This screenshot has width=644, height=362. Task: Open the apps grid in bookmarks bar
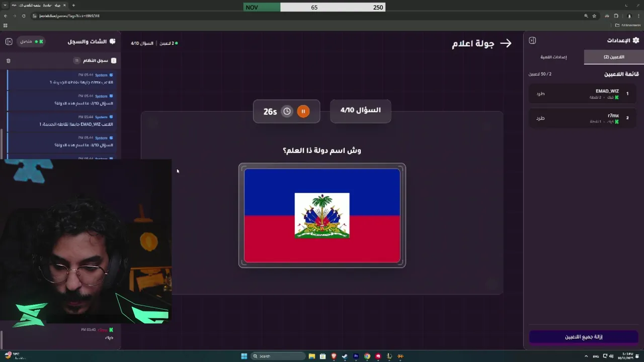[x=6, y=25]
